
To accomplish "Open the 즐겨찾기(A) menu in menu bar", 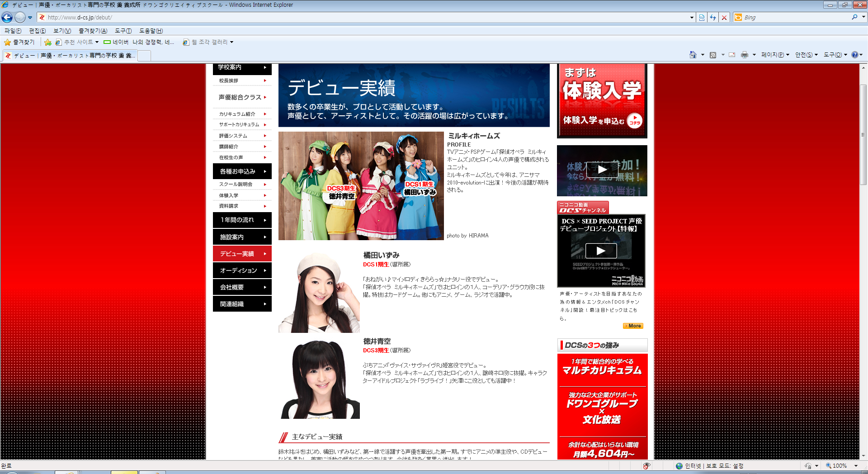I will point(93,31).
